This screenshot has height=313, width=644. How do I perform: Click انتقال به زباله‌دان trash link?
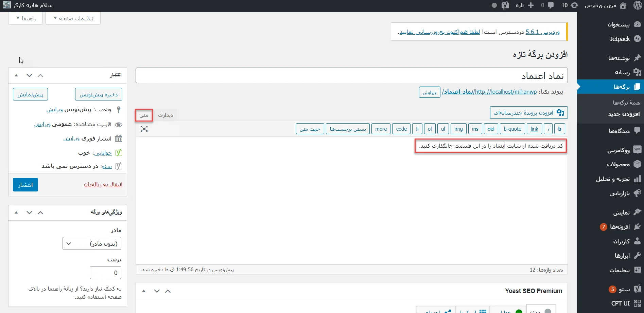tap(103, 185)
